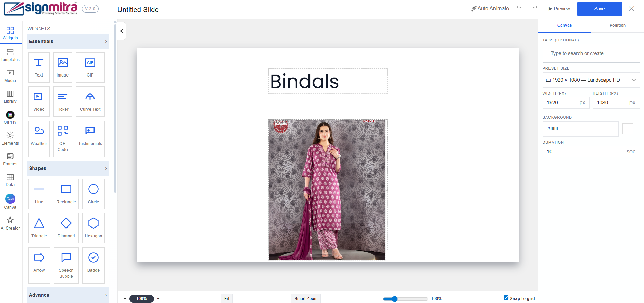Image resolution: width=644 pixels, height=303 pixels.
Task: Insert a Video widget
Action: click(39, 101)
